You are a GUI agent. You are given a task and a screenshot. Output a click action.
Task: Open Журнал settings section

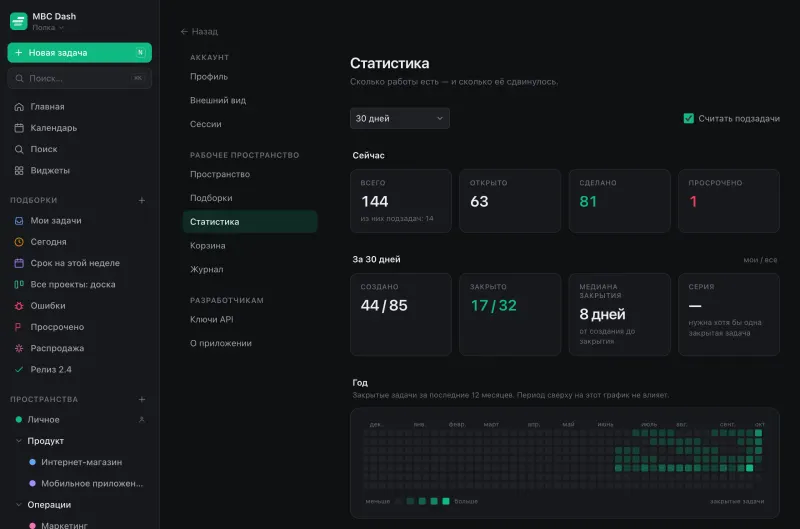click(250, 269)
